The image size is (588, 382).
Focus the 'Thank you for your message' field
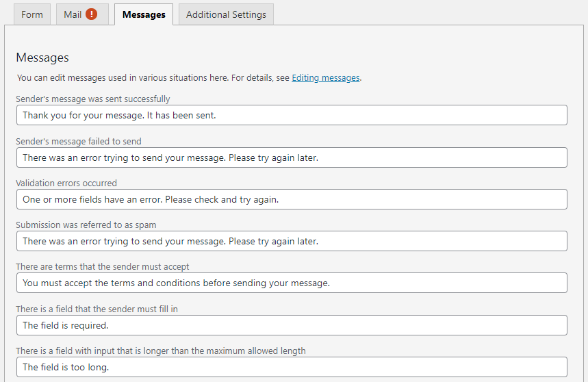click(x=292, y=115)
